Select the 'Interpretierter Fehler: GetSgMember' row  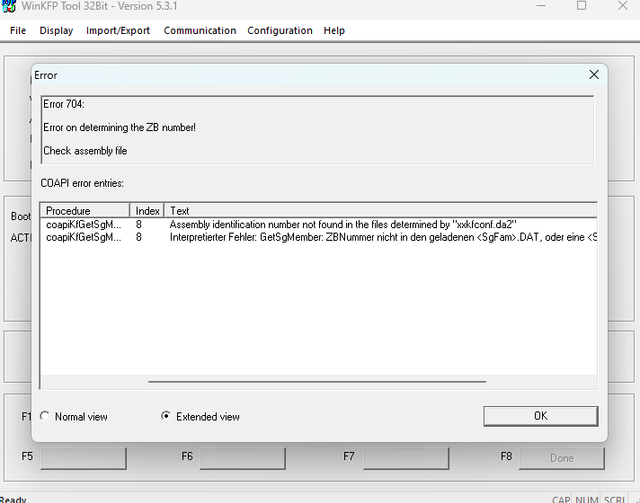(x=319, y=237)
